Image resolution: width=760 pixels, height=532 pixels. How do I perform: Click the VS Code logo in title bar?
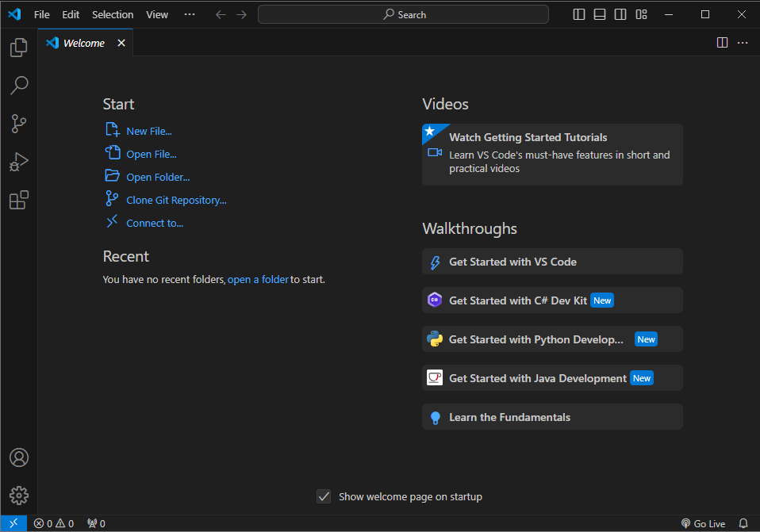14,14
